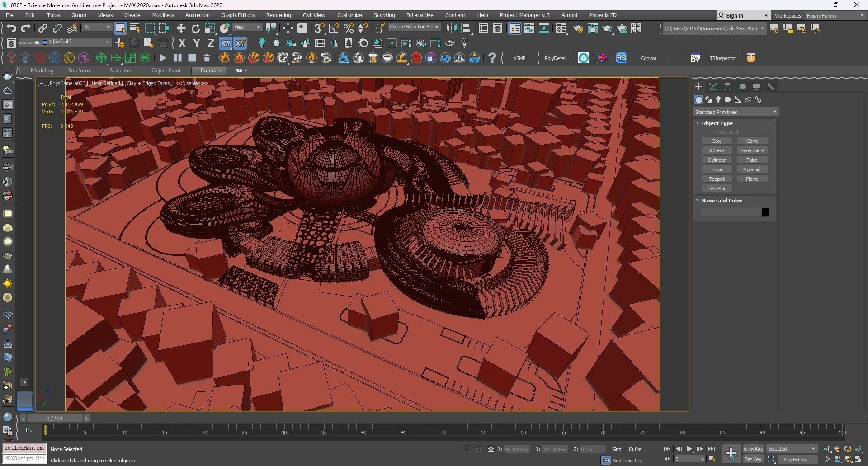Image resolution: width=868 pixels, height=470 pixels.
Task: Open the Rendering menu
Action: (278, 15)
